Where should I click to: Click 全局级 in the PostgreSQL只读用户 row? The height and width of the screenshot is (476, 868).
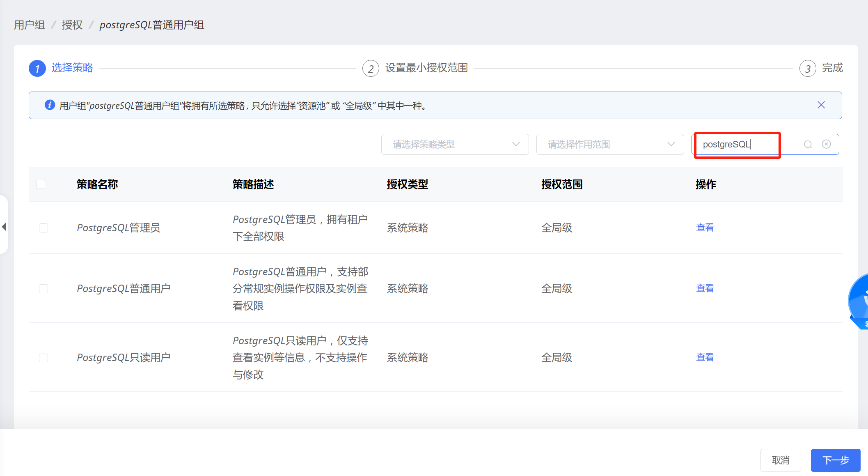(557, 358)
